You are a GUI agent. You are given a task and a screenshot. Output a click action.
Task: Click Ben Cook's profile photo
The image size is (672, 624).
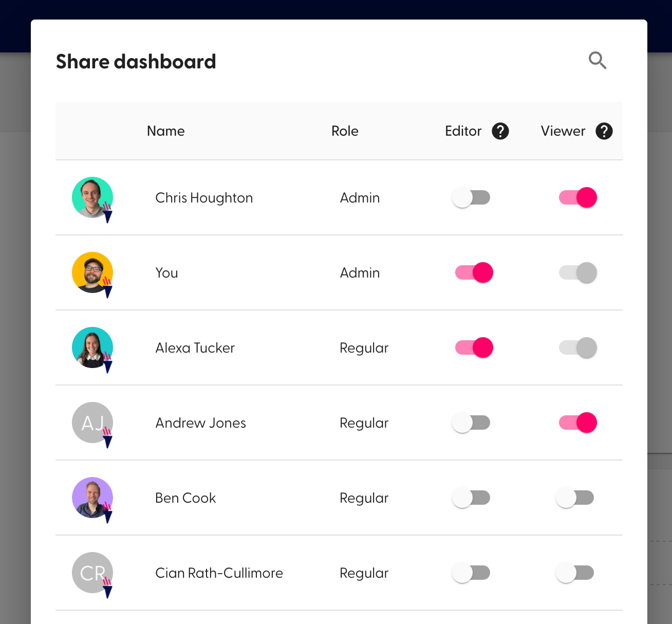92,498
